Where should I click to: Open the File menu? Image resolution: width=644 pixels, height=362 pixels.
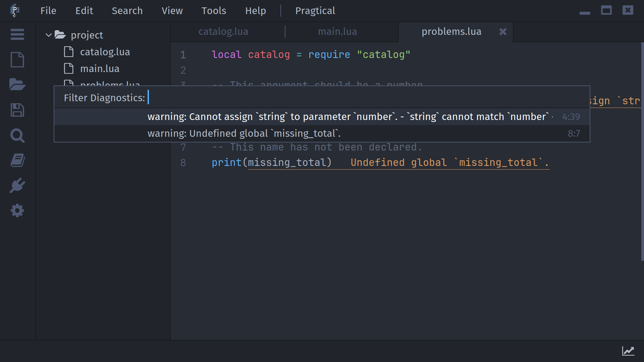[x=48, y=11]
